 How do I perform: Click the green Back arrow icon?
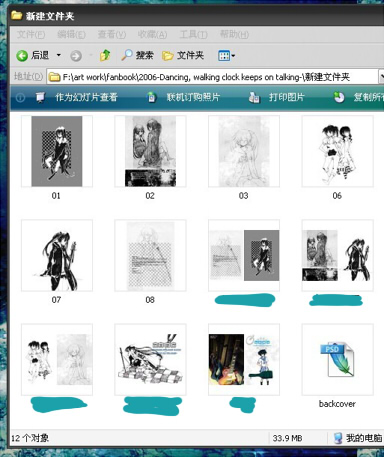point(22,55)
